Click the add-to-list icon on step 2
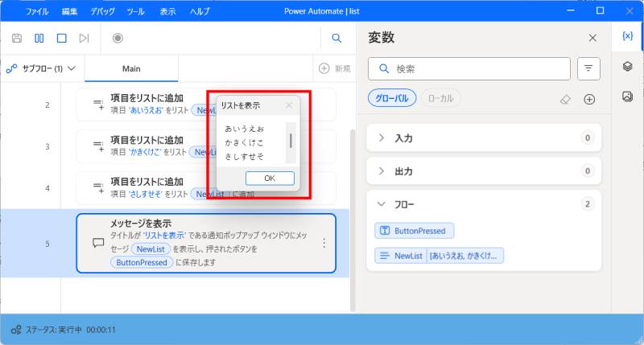Image resolution: width=644 pixels, height=345 pixels. 98,105
